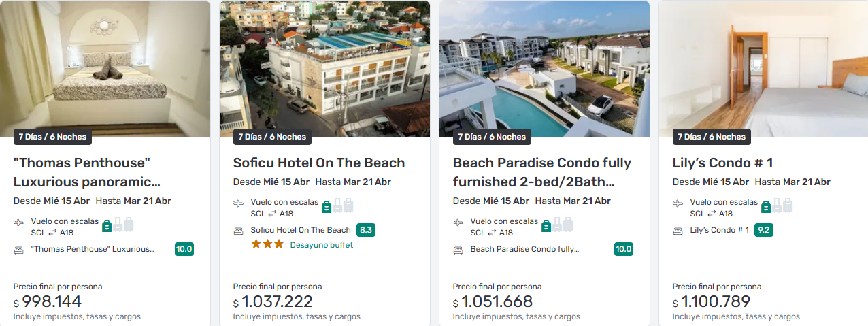
Task: Click the plane icon on Beach Paradise card
Action: (x=458, y=223)
